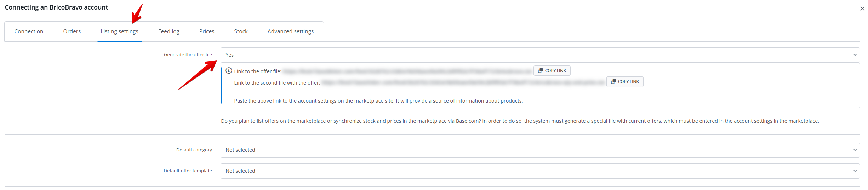Open the Stock tab
Screen dimensions: 868x190
[241, 31]
